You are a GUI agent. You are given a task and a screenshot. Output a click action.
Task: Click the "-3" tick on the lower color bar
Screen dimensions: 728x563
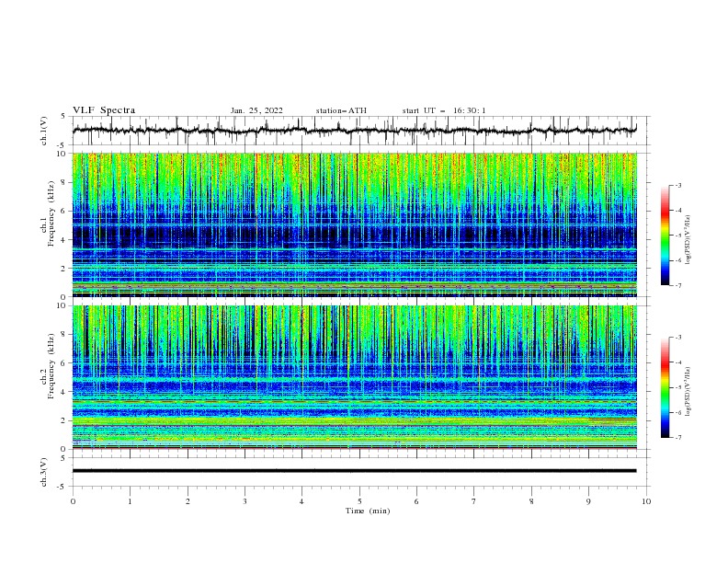(x=678, y=338)
